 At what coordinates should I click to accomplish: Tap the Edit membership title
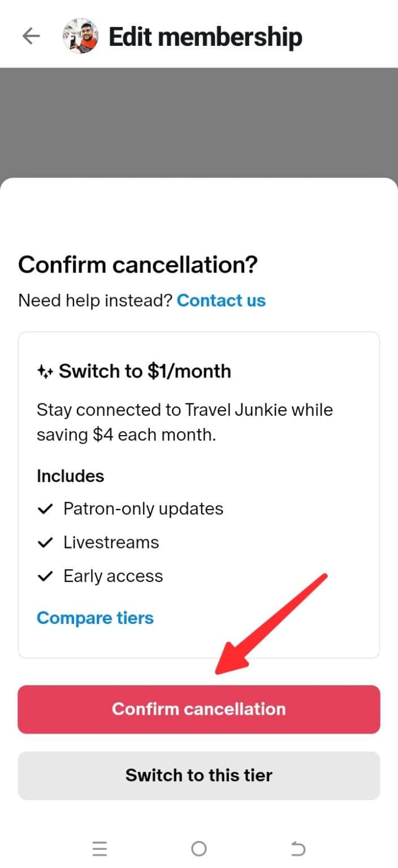pos(205,37)
